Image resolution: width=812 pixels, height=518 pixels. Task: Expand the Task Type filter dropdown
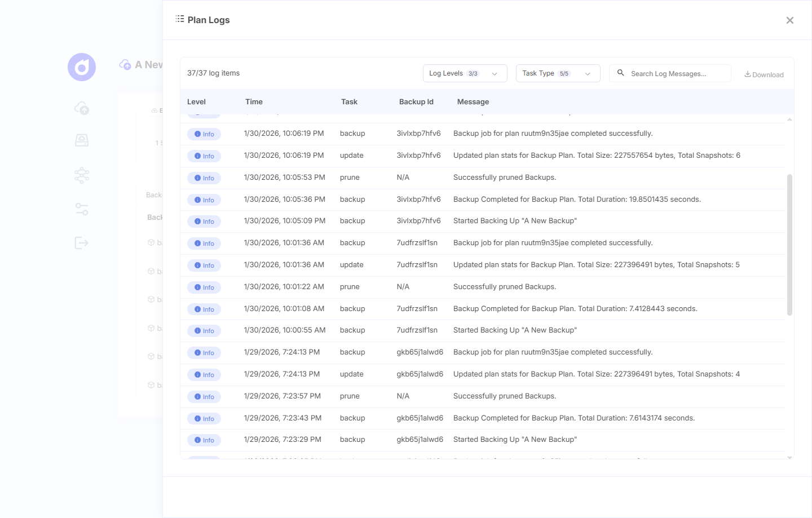[x=558, y=73]
